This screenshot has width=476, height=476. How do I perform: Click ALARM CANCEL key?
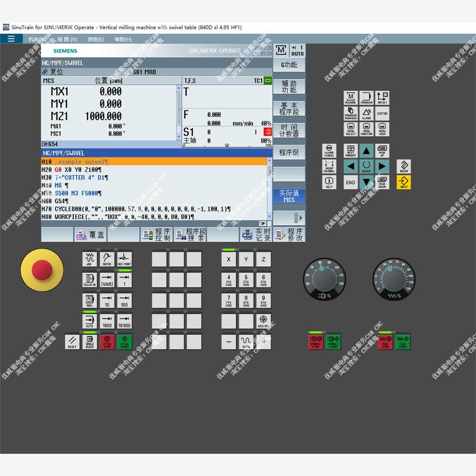[329, 151]
